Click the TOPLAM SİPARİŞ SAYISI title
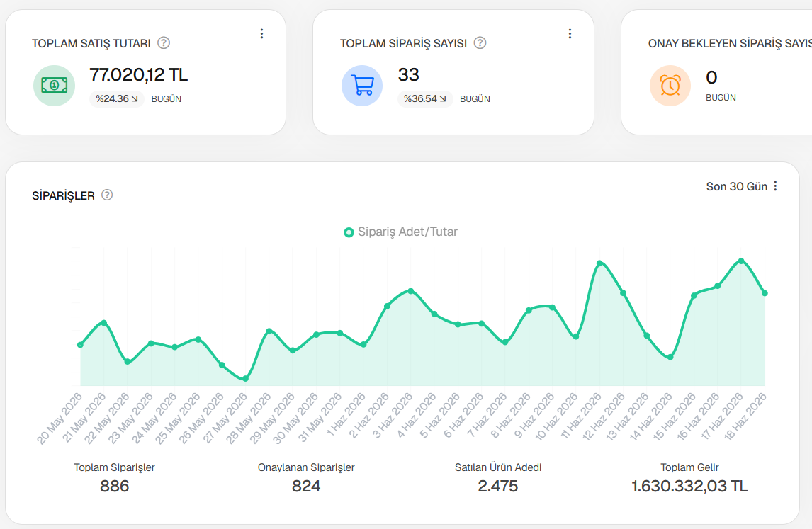Viewport: 812px width, 529px height. (403, 43)
